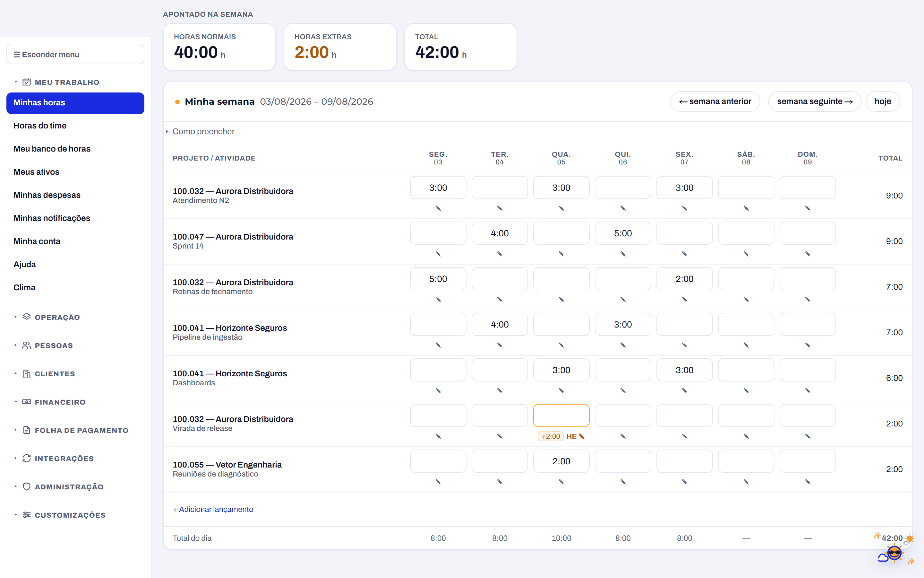Open Horas do time menu item

point(75,126)
